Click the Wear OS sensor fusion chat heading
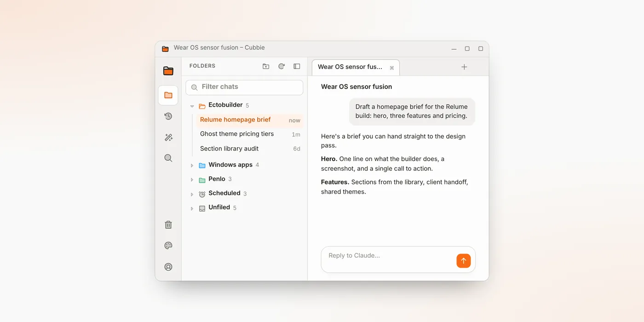The image size is (644, 322). coord(356,86)
